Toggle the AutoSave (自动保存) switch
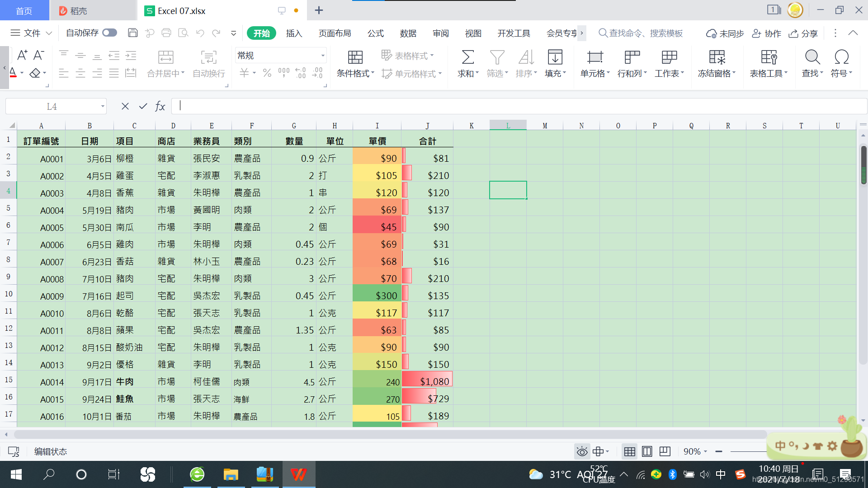The height and width of the screenshot is (488, 868). (x=109, y=33)
